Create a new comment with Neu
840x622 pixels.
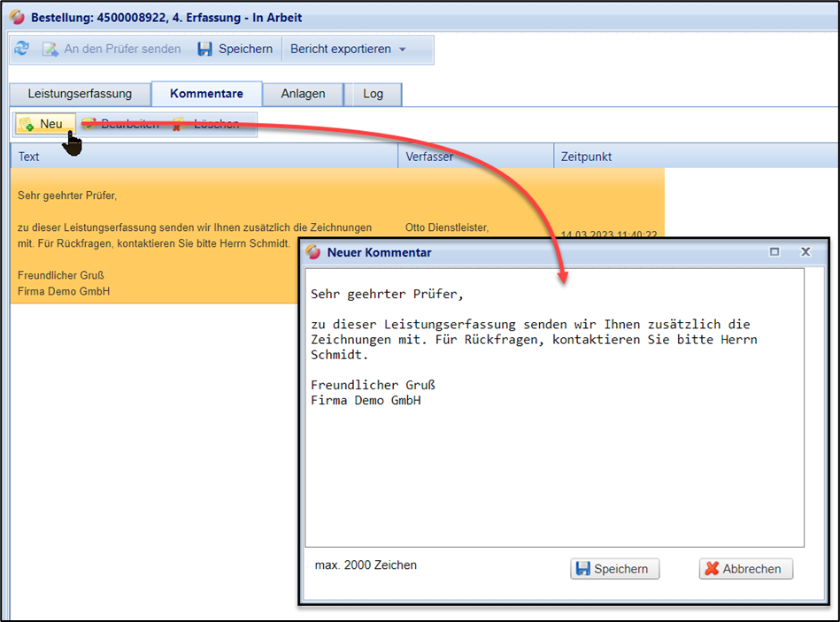tap(42, 124)
